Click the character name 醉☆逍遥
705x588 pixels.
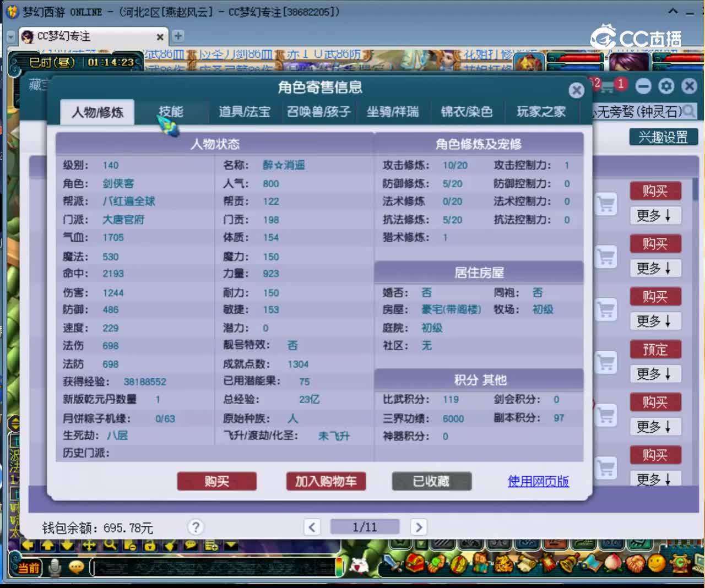[284, 165]
